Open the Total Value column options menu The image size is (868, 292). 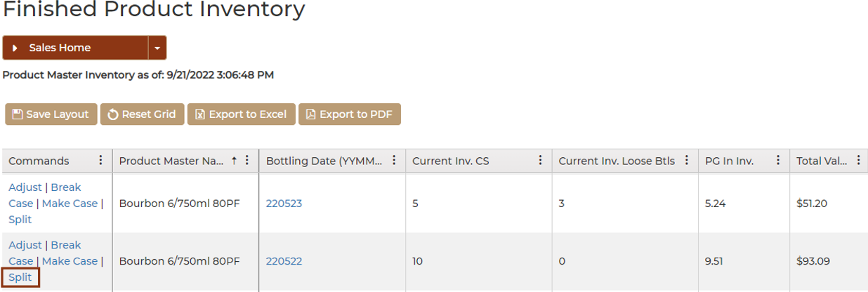(x=859, y=161)
